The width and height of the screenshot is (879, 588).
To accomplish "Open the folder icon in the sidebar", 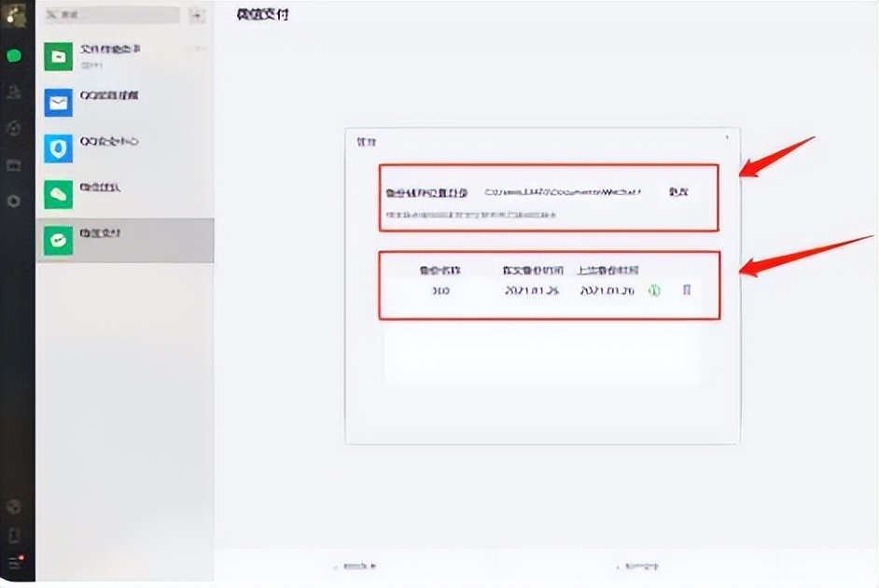I will [x=14, y=164].
